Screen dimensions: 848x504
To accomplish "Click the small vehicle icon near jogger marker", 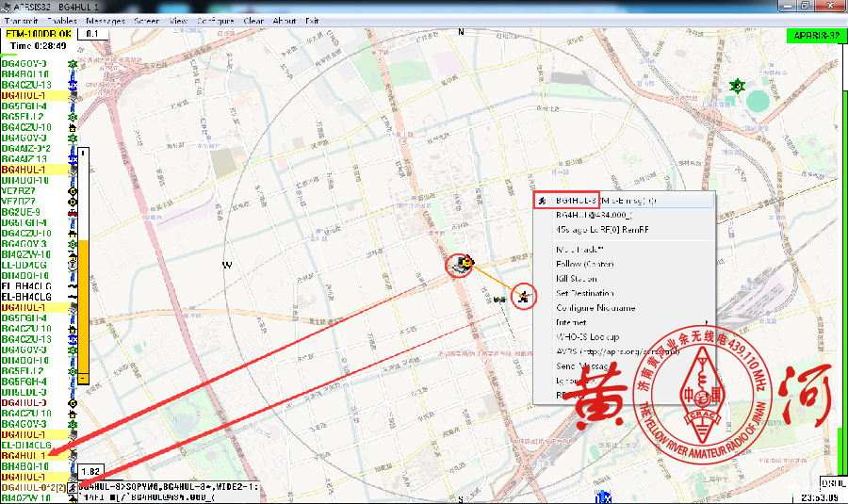I will [498, 299].
